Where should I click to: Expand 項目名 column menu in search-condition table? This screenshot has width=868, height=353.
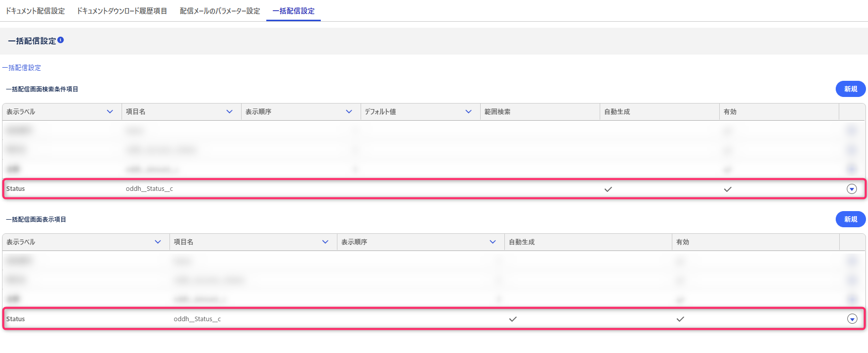(229, 112)
